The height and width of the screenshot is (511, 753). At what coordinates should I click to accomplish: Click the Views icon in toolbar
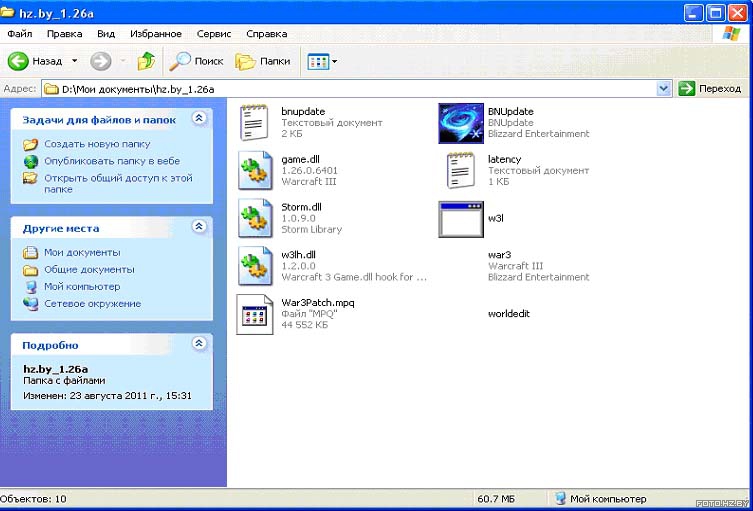pyautogui.click(x=317, y=61)
